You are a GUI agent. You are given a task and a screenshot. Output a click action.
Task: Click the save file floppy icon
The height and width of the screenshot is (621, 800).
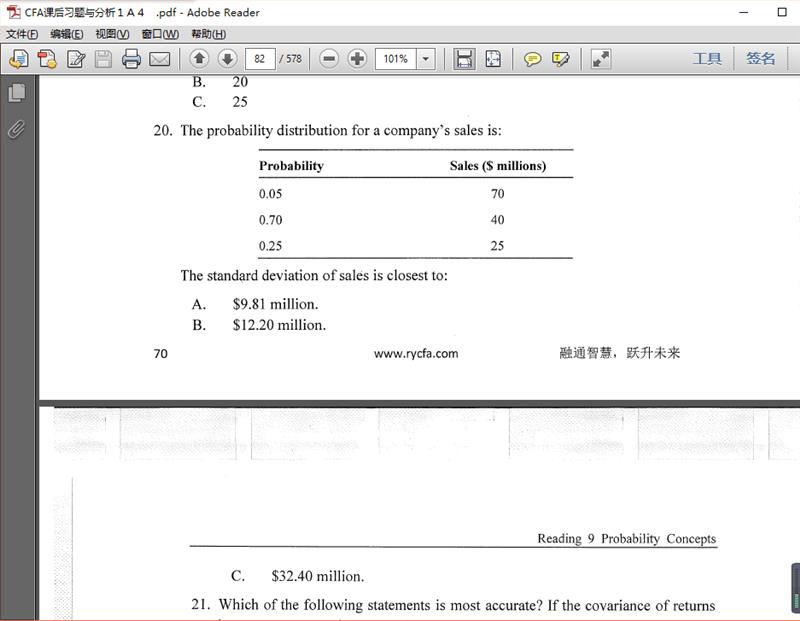103,59
